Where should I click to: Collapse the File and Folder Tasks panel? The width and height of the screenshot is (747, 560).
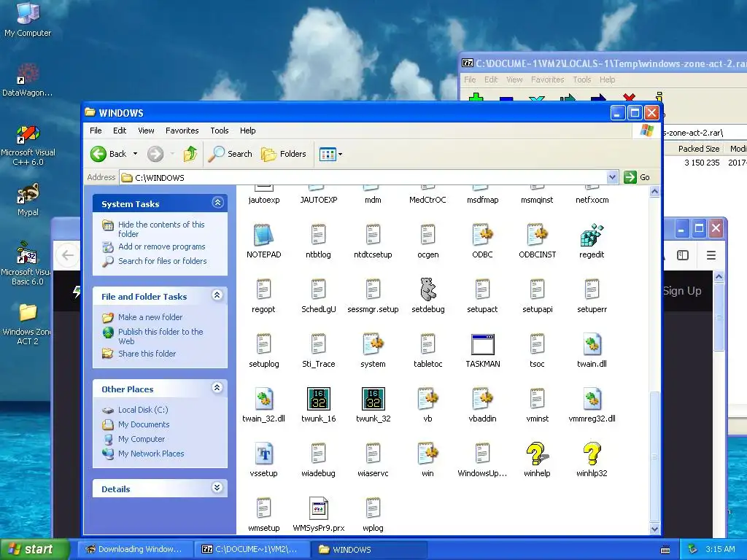[x=217, y=295]
